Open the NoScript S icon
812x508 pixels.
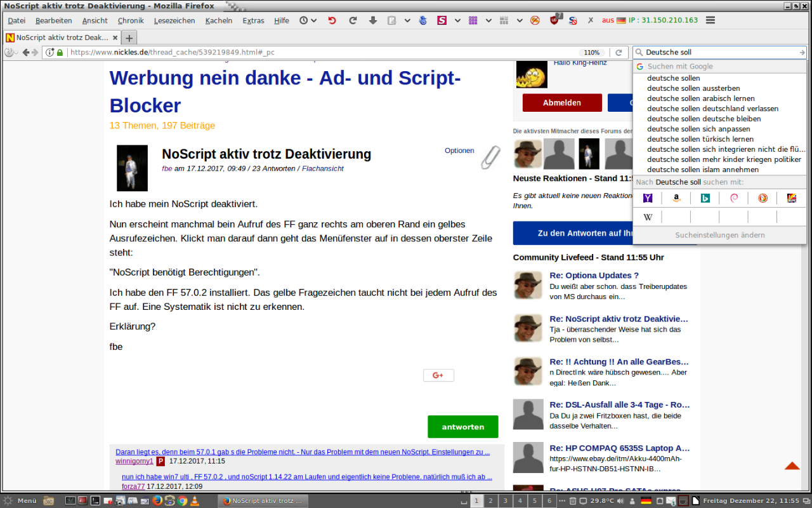tap(573, 20)
